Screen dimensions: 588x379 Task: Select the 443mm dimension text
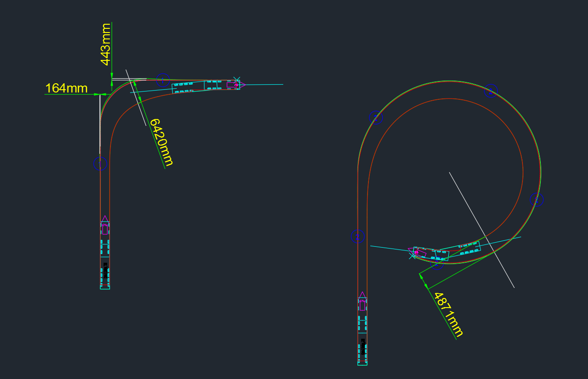tap(105, 44)
